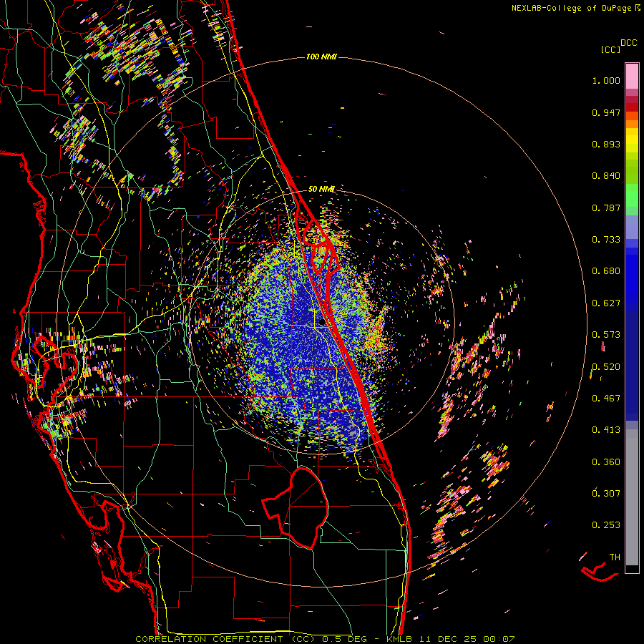Click the TH threshold legend label
Viewport: 644px width, 644px height.
point(615,557)
